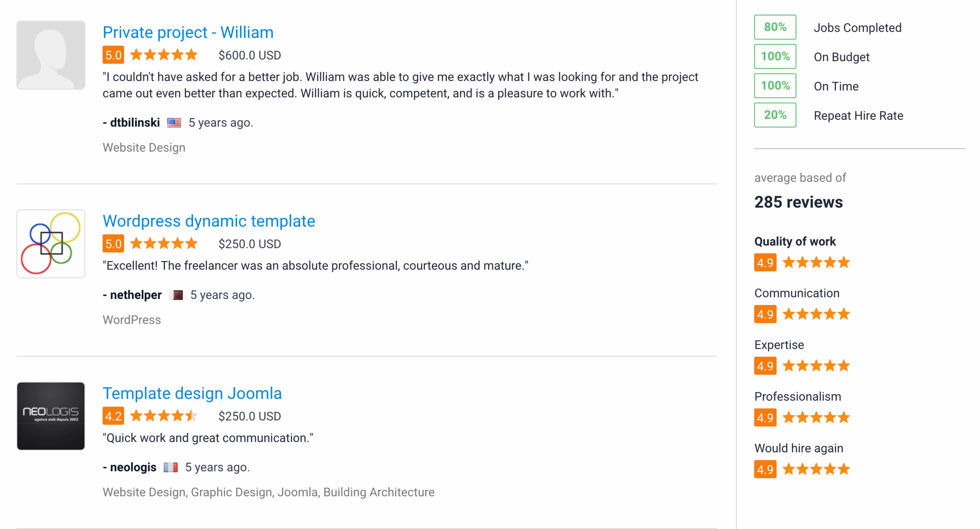The width and height of the screenshot is (980, 529).
Task: Click the star rating of Wordpress dynamic template
Action: (164, 243)
